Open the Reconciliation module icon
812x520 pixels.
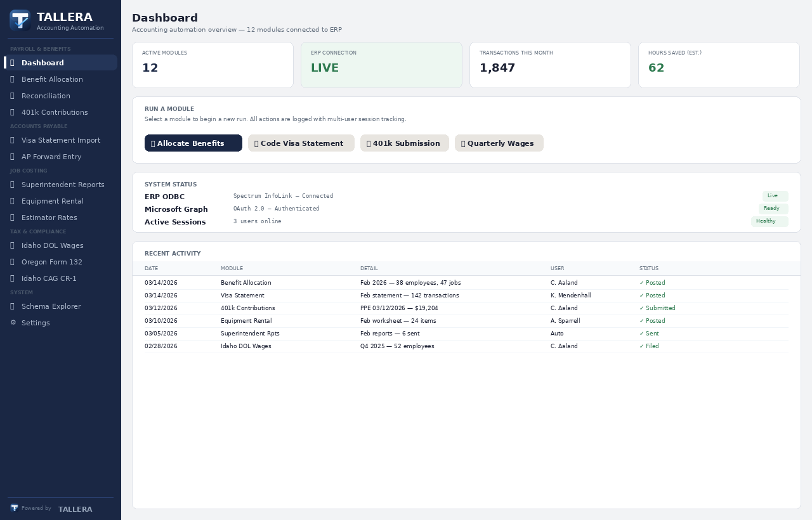point(13,95)
